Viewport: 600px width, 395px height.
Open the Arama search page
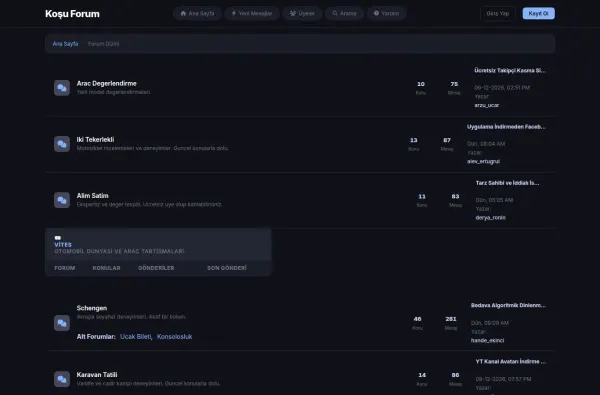click(x=344, y=13)
